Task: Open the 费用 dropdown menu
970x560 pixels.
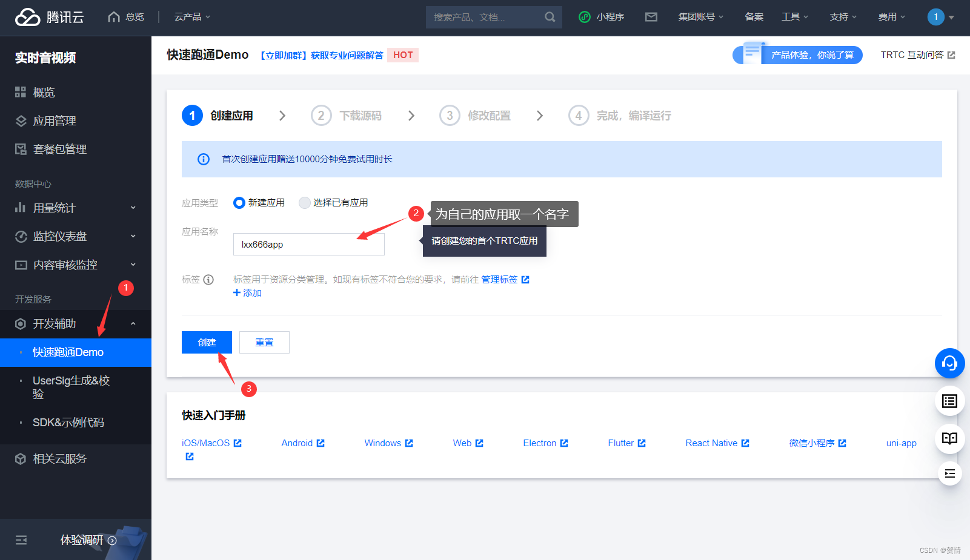Action: [892, 17]
